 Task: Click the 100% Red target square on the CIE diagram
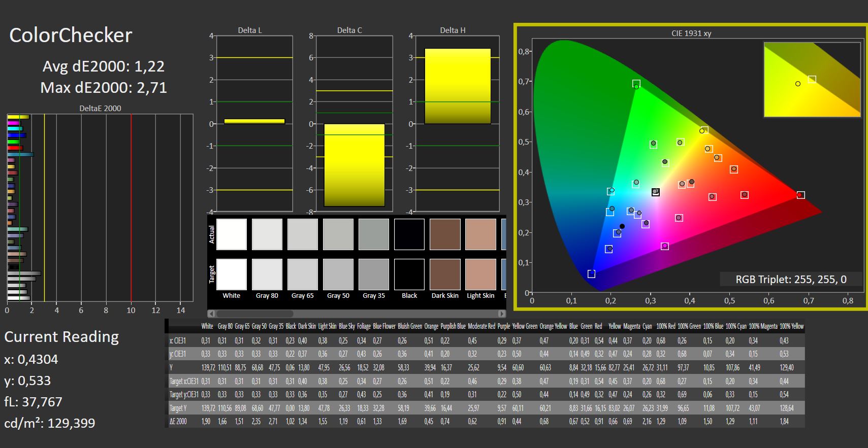(801, 195)
